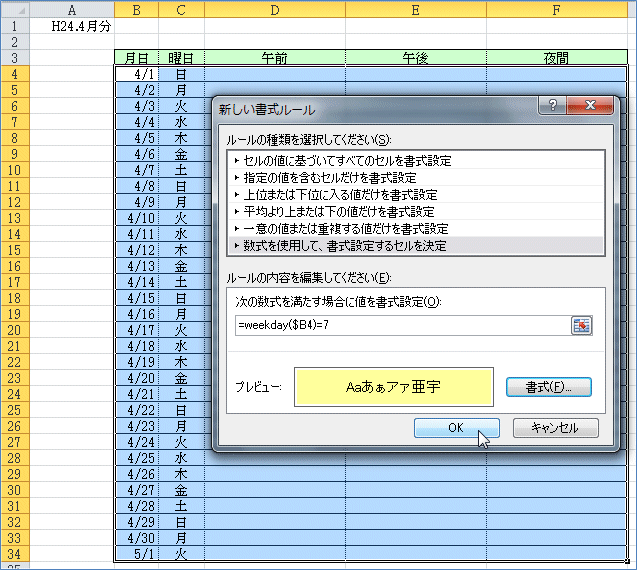The image size is (637, 570).
Task: Select row 3 header
Action: click(15, 58)
